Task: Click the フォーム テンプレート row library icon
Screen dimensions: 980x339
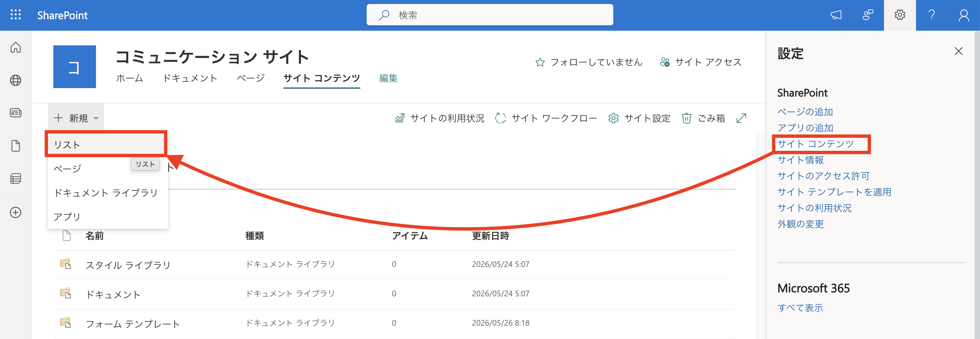Action: point(66,323)
